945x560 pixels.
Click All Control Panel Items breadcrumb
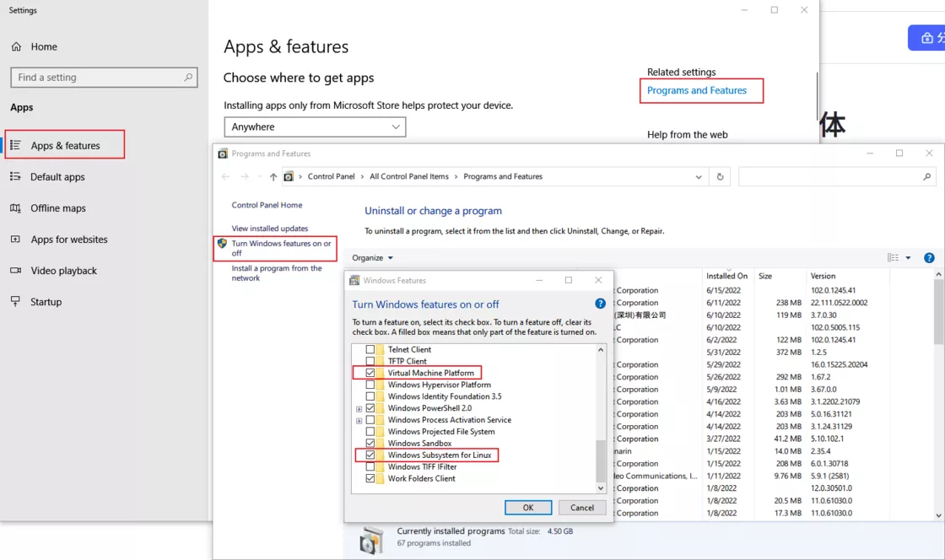(x=409, y=176)
